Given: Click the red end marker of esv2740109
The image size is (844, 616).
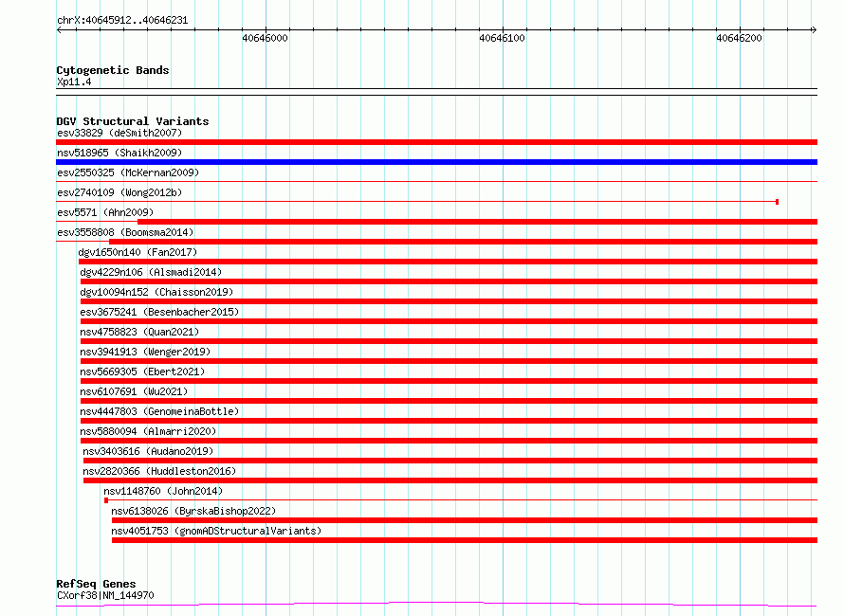Looking at the screenshot, I should click(777, 202).
